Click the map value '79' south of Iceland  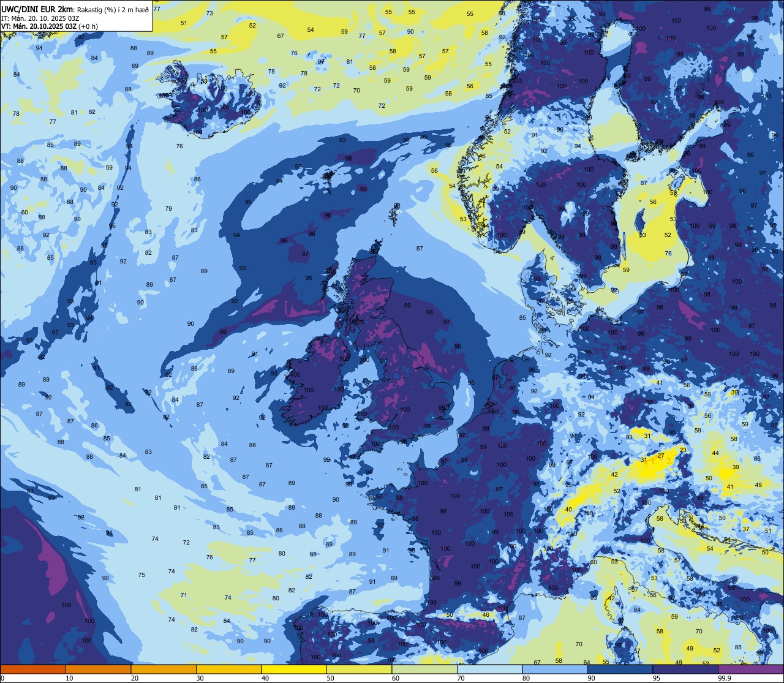pyautogui.click(x=168, y=209)
